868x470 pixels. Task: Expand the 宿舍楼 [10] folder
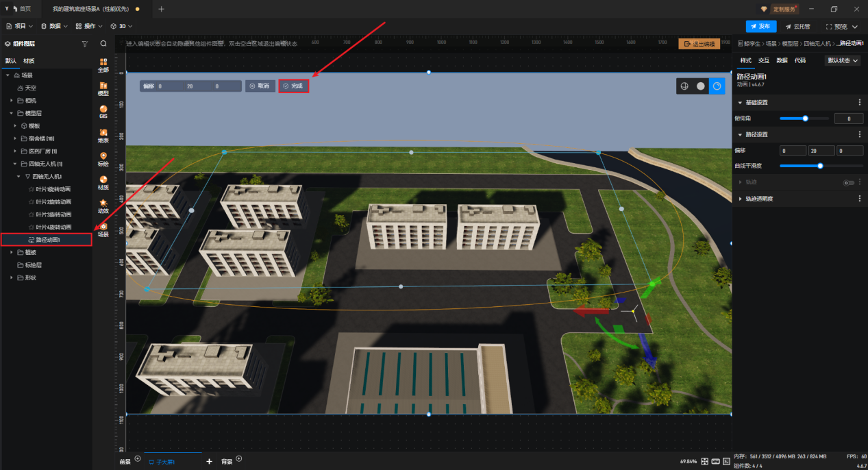pyautogui.click(x=16, y=138)
